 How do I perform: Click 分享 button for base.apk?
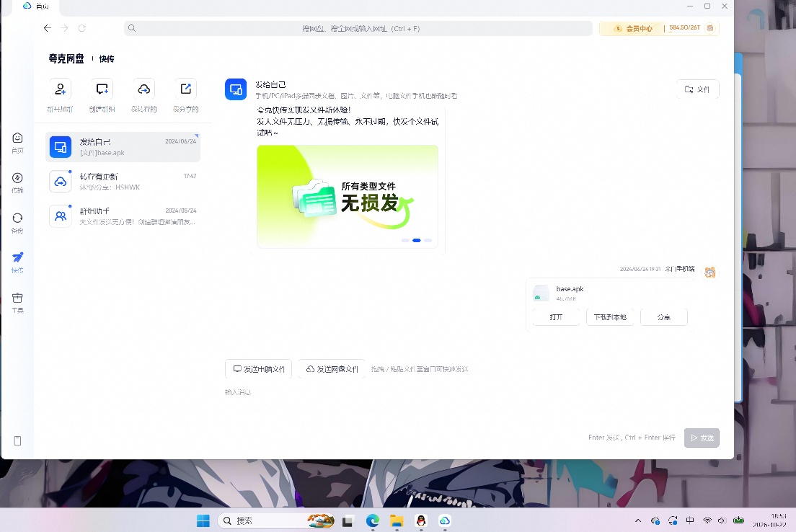(x=663, y=316)
